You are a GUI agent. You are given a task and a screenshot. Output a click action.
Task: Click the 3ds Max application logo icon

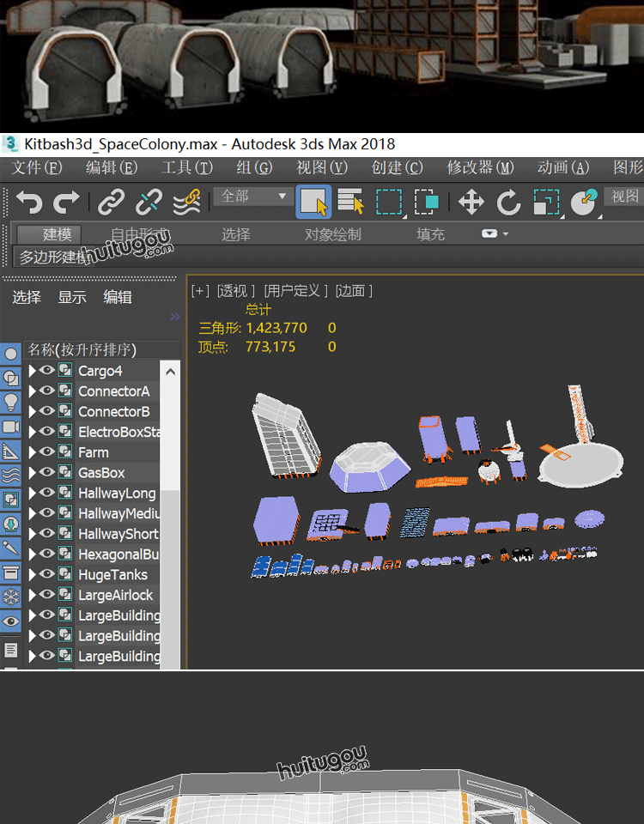(x=10, y=143)
